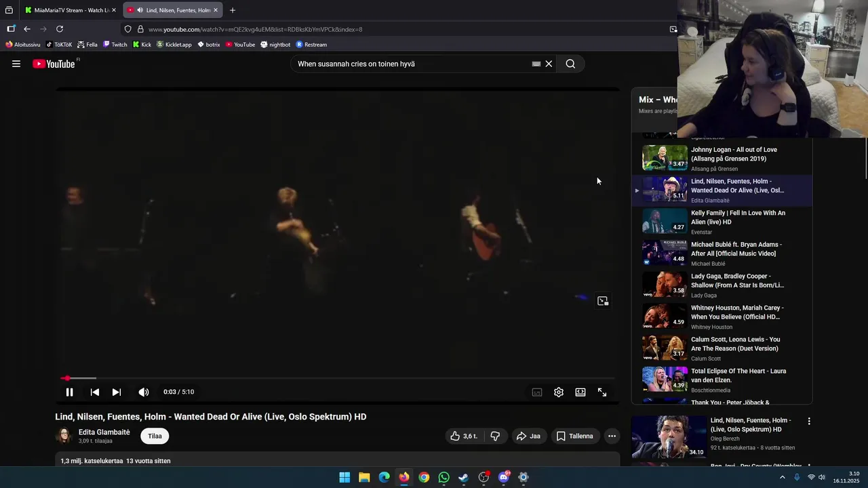Open the Kicklet.app bookmark
Screen dimensions: 868x488
tap(174, 45)
